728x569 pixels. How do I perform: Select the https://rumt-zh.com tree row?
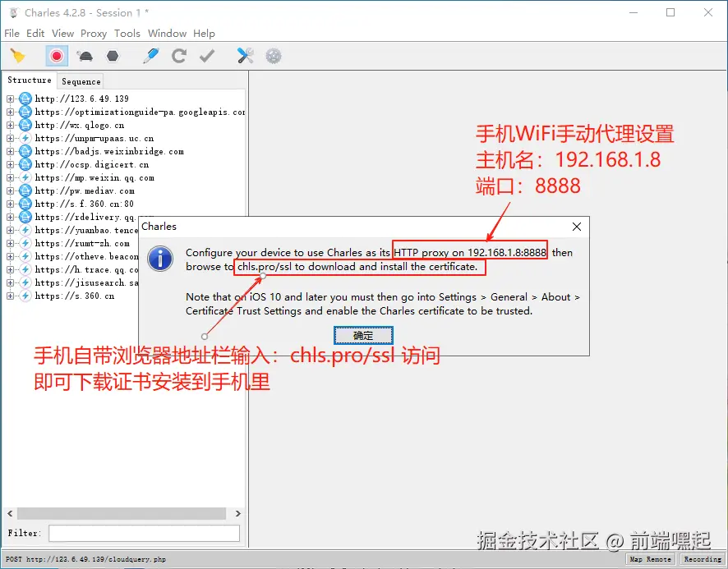click(82, 243)
